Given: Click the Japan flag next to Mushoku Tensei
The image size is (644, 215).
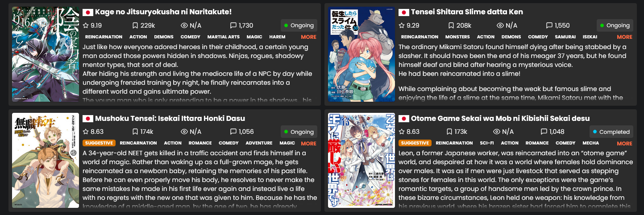Looking at the screenshot, I should 88,119.
